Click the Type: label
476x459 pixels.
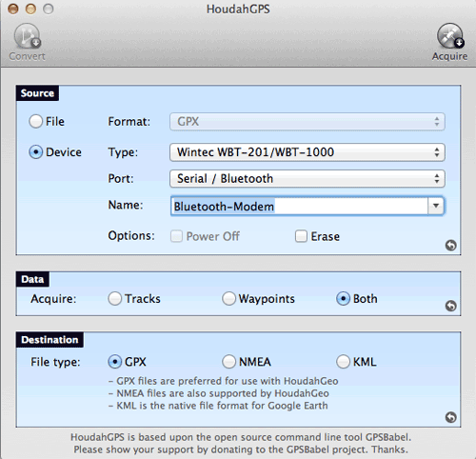pos(123,152)
